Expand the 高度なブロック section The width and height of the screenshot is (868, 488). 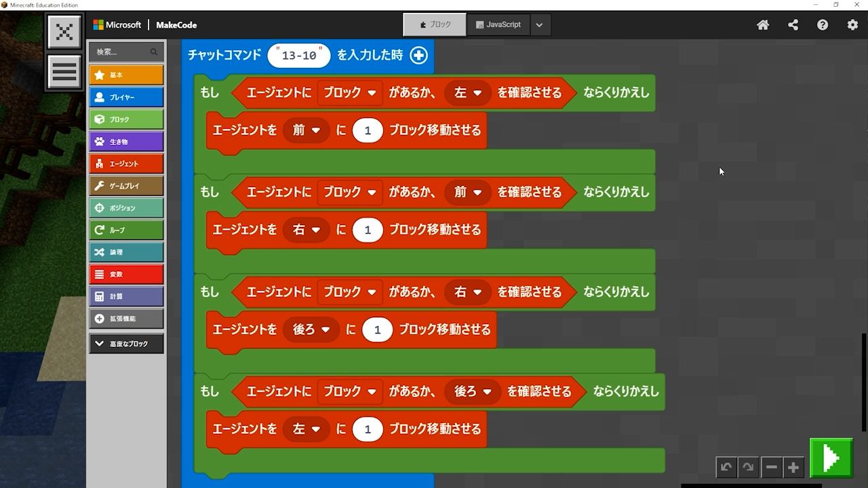pyautogui.click(x=126, y=344)
